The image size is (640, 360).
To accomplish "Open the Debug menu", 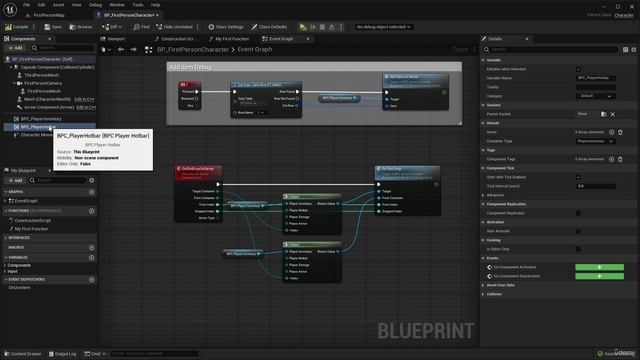I will [x=95, y=5].
